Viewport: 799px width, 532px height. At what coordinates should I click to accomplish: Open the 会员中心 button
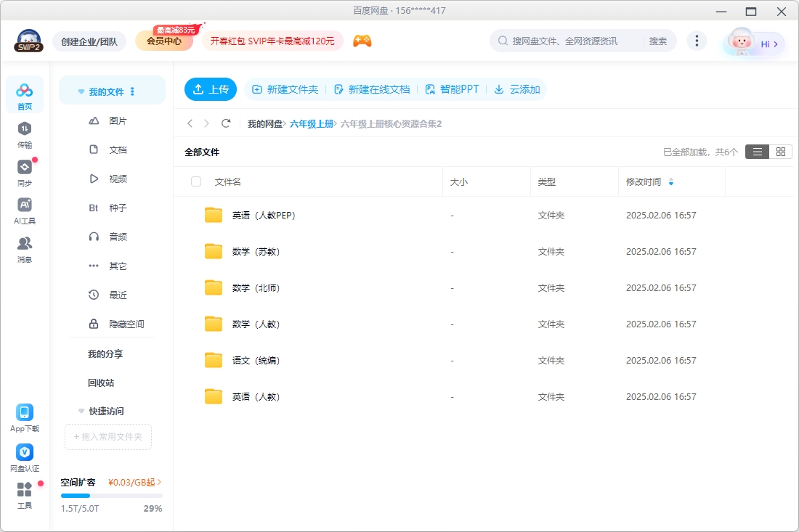tap(164, 41)
